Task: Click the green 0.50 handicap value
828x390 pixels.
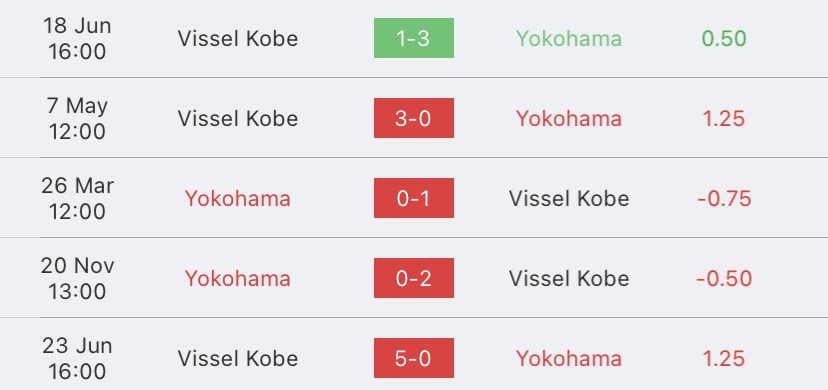Action: (724, 39)
